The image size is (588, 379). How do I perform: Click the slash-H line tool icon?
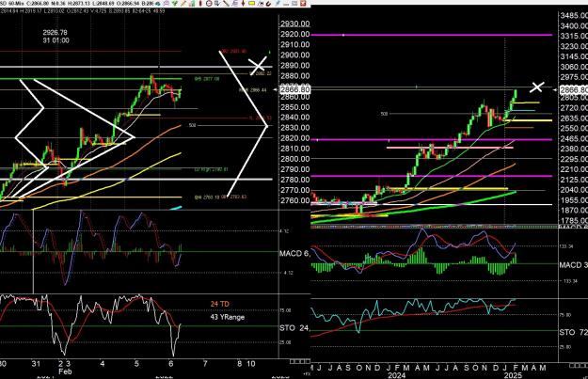click(261, 4)
